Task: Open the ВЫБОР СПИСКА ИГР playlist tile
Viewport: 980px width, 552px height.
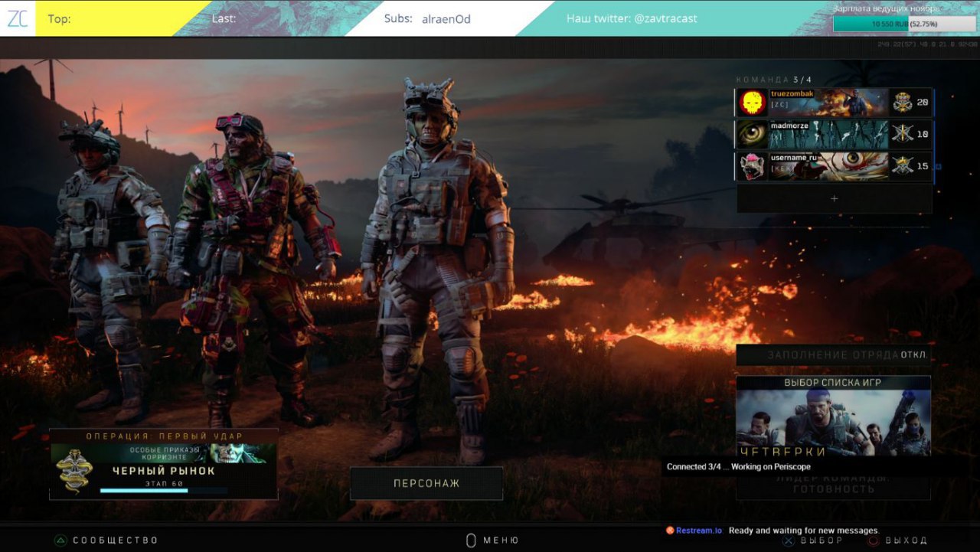Action: (x=834, y=416)
